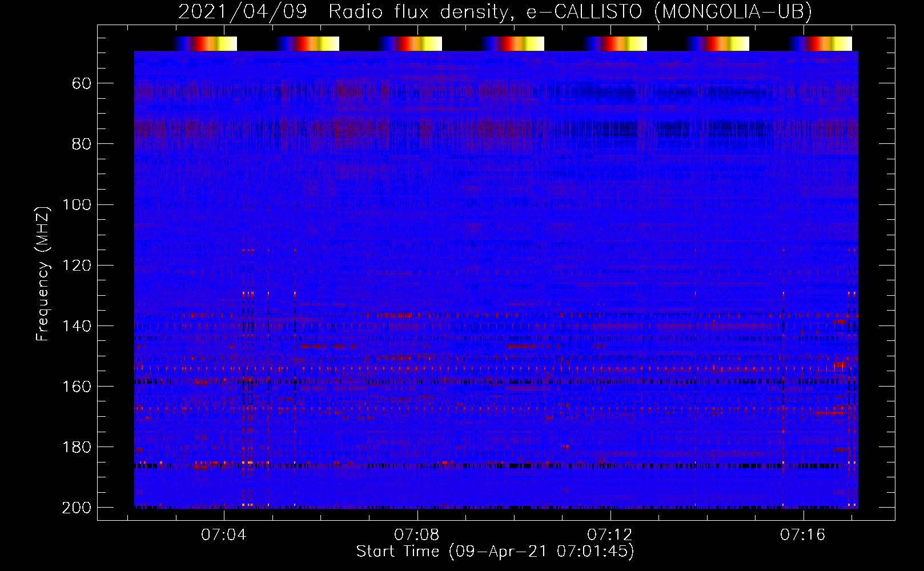Screen dimensions: 924x571
Task: Click the 120 frequency tick label
Action: coord(77,266)
